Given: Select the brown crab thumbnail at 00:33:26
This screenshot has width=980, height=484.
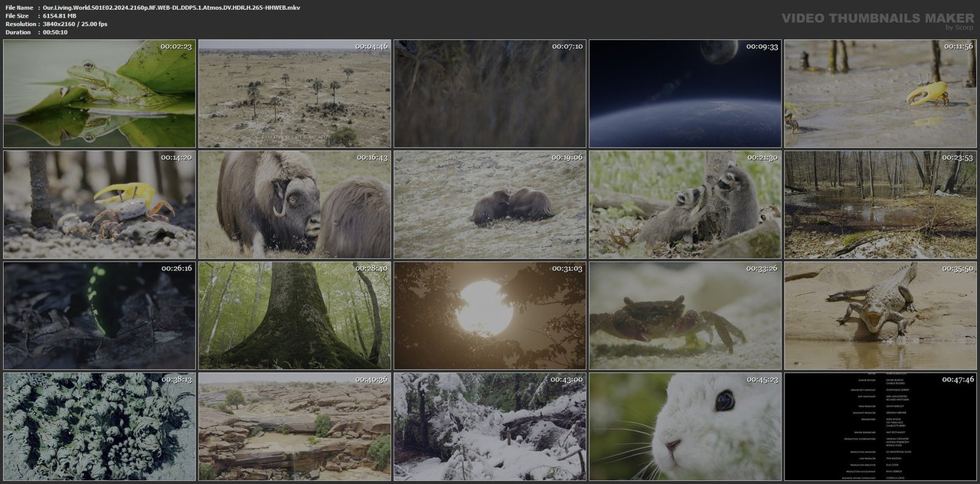Looking at the screenshot, I should [x=685, y=316].
